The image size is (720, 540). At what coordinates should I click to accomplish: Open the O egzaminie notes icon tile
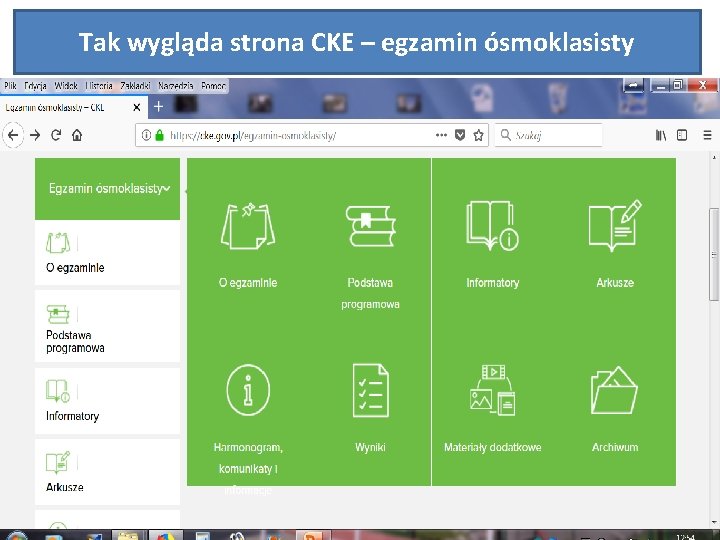click(248, 226)
